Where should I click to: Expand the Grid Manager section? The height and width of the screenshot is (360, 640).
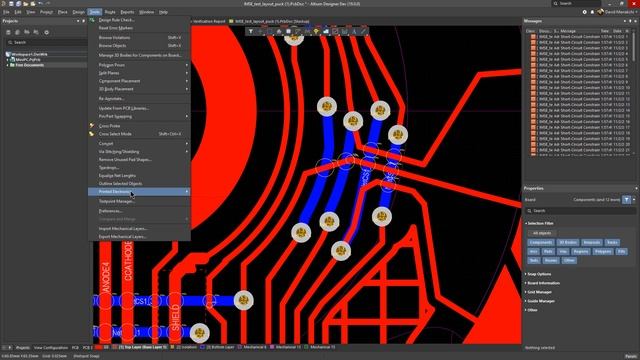(539, 292)
